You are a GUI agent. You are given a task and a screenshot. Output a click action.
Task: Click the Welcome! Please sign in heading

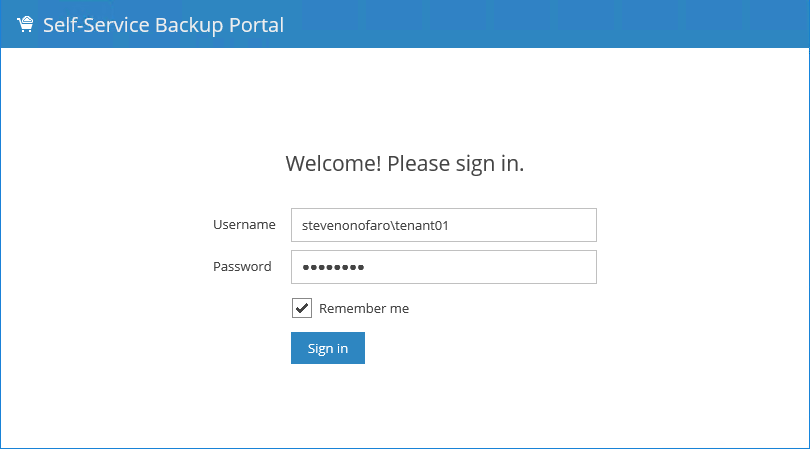click(x=405, y=163)
